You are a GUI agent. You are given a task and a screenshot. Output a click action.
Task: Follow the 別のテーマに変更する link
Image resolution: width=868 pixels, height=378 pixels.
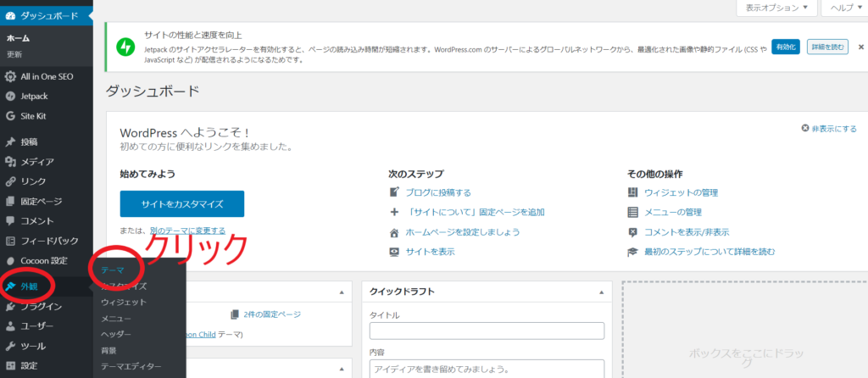pos(187,231)
